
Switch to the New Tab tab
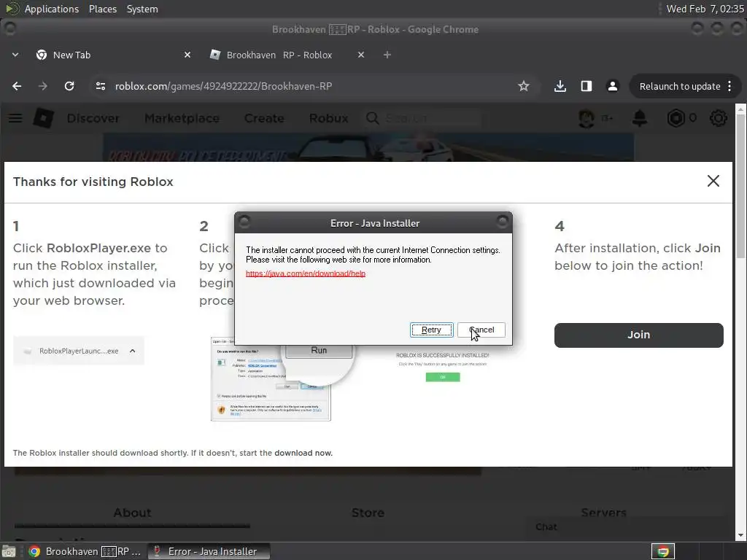click(x=113, y=55)
